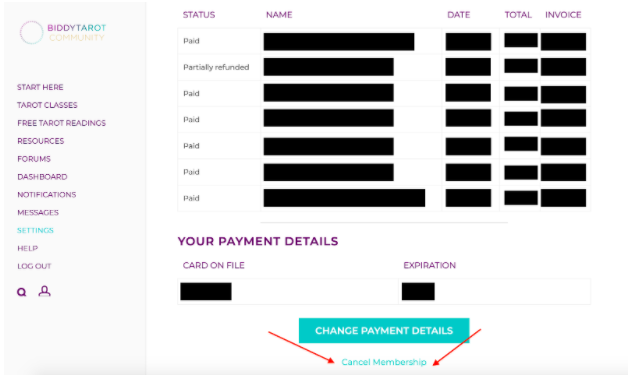View Notifications from the sidebar
The width and height of the screenshot is (637, 379).
(x=46, y=195)
